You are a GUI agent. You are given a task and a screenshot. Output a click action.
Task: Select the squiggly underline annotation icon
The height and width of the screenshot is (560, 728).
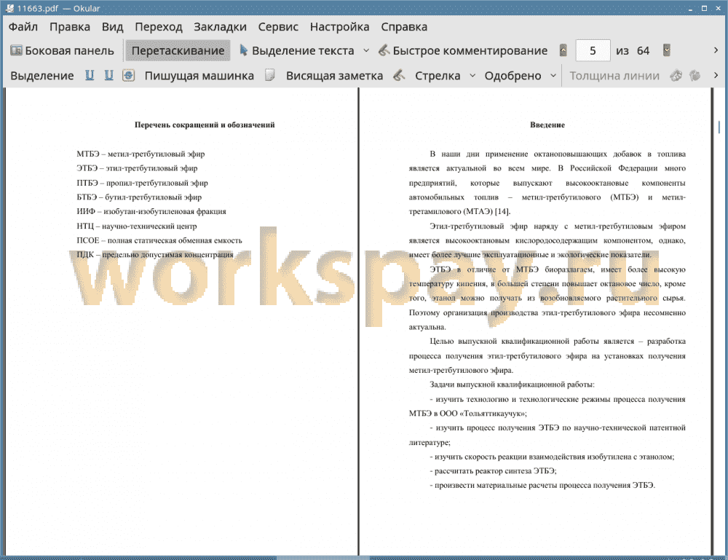click(x=108, y=75)
